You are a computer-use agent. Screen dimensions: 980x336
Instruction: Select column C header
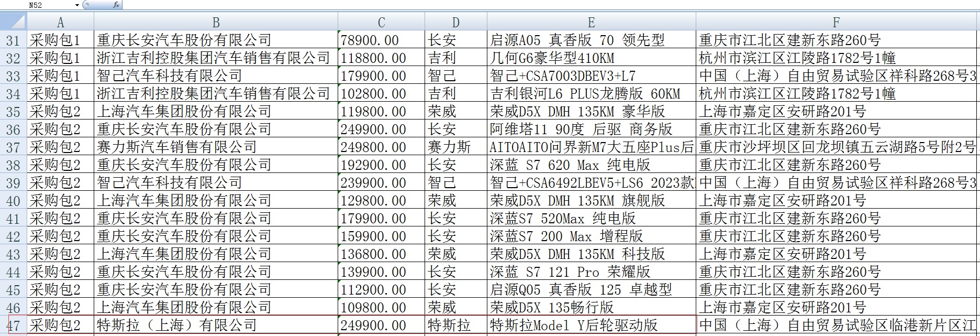[x=381, y=23]
